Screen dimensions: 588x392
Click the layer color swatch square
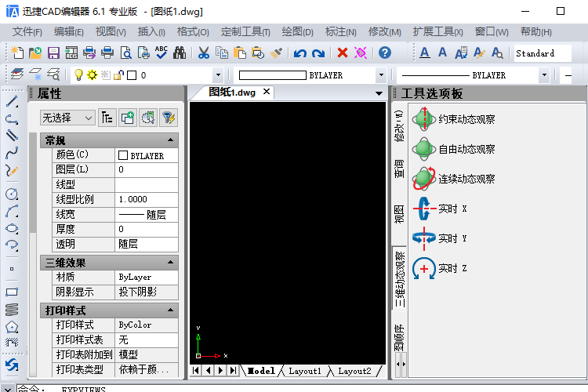point(132,75)
